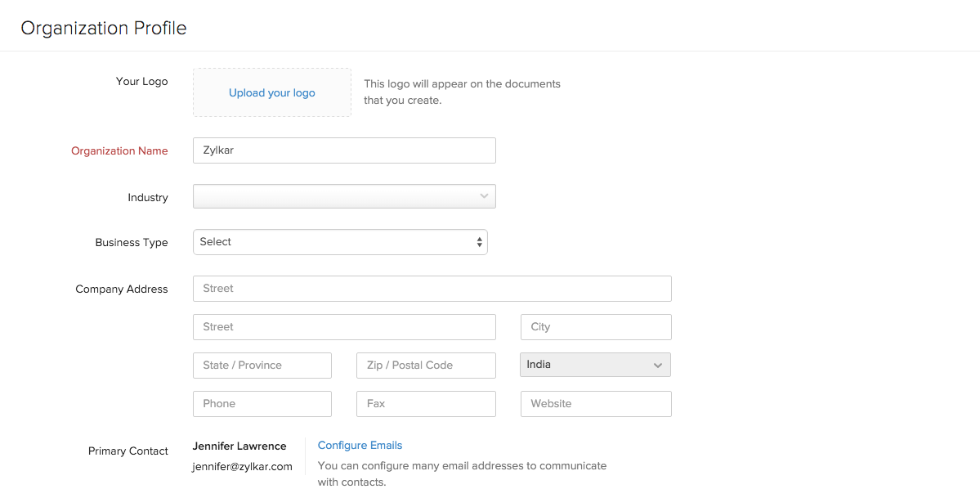Click the Industry dropdown chevron arrow

(x=484, y=196)
